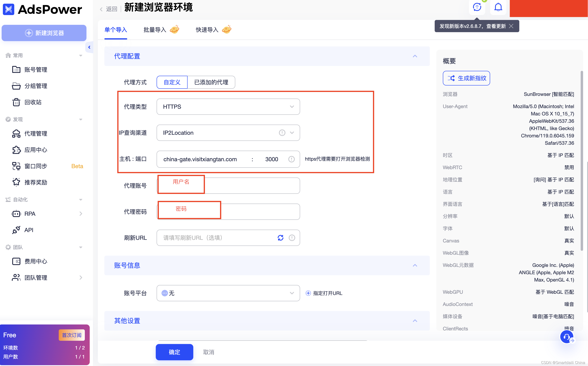This screenshot has height=366, width=588.
Task: Collapse the 代理配置 section
Action: pyautogui.click(x=415, y=56)
